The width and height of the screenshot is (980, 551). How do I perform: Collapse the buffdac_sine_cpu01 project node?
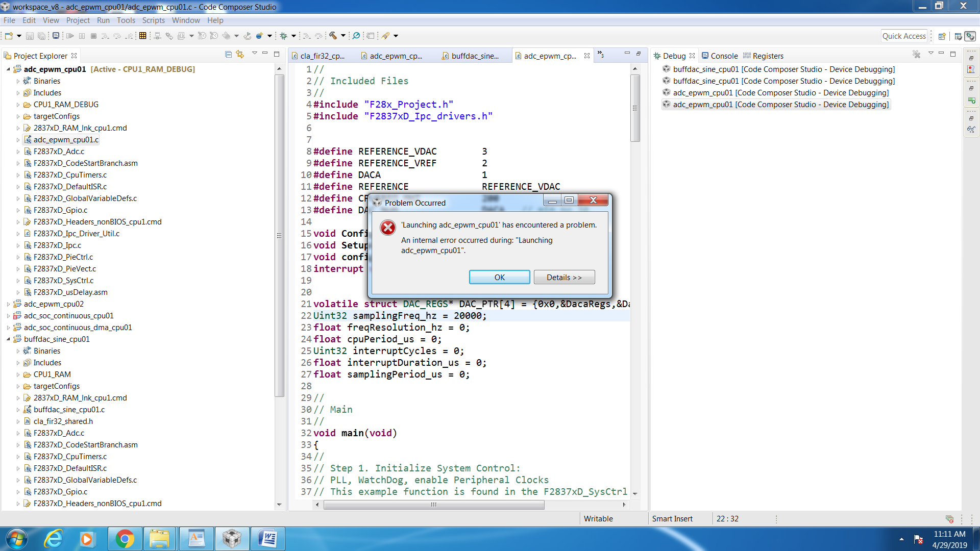8,339
